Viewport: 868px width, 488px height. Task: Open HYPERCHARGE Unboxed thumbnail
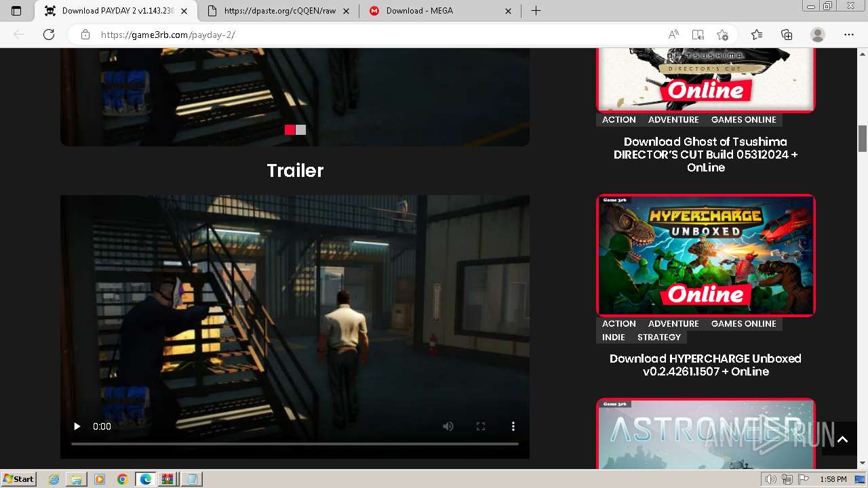(705, 256)
